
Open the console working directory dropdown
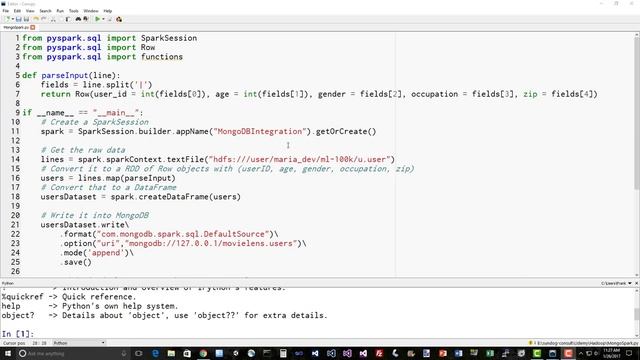coord(629,283)
